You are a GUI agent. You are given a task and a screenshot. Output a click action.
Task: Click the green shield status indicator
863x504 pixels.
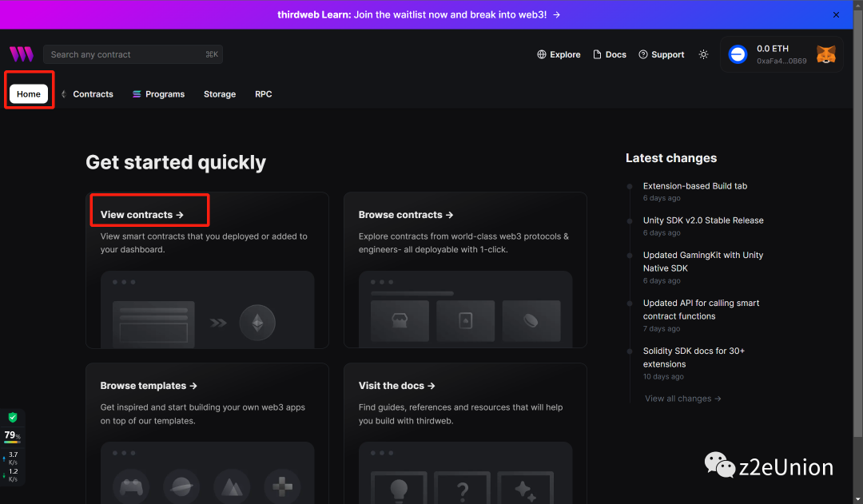(13, 418)
